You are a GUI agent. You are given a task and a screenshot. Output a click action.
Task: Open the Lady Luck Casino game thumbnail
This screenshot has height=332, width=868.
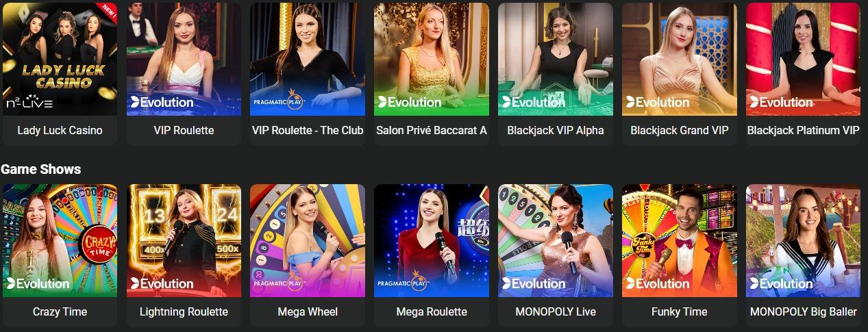[x=60, y=59]
